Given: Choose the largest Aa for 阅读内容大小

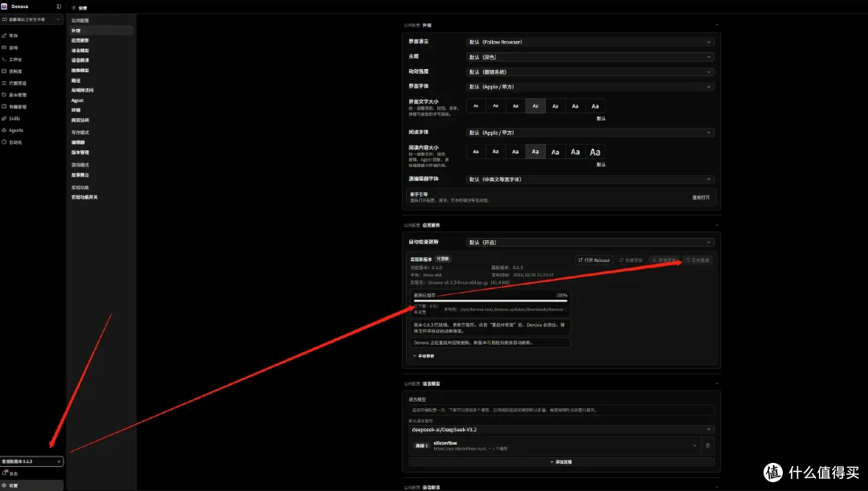Looking at the screenshot, I should pos(595,152).
